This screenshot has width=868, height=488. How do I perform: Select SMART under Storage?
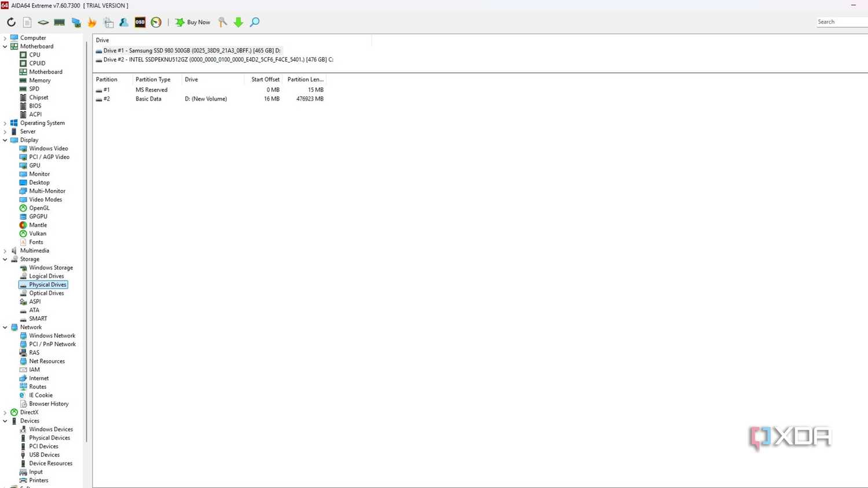click(38, 319)
